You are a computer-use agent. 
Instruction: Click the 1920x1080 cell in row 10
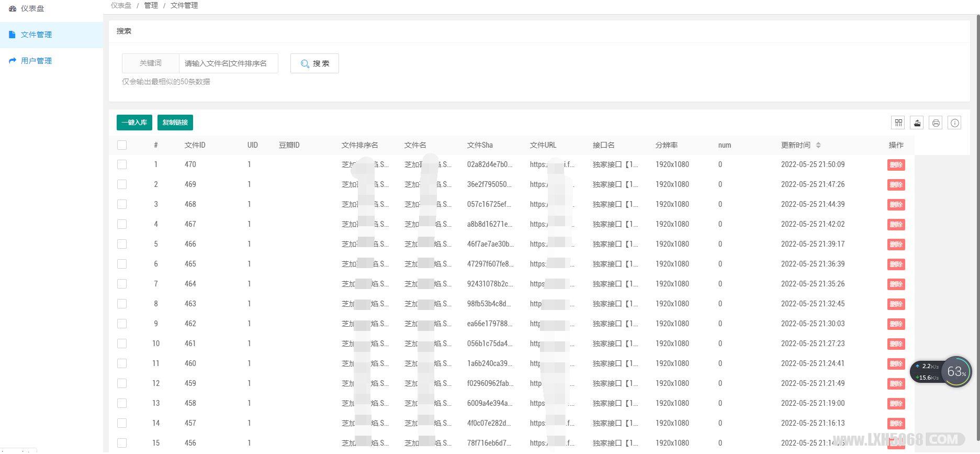coord(672,344)
